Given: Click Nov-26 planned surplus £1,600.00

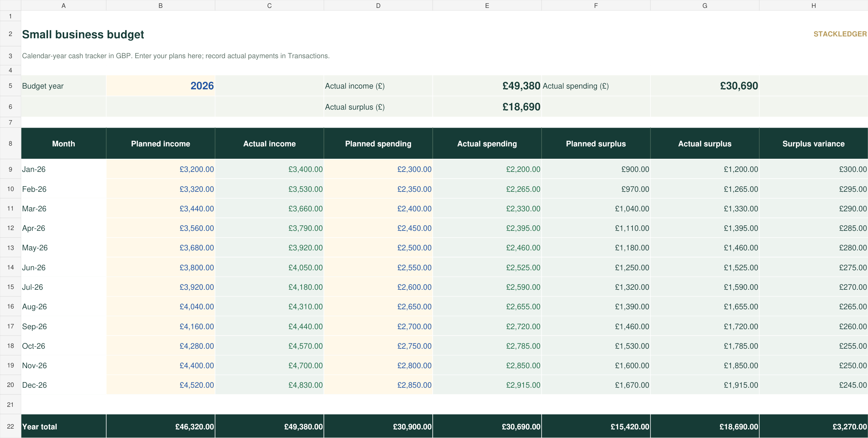Looking at the screenshot, I should point(596,366).
